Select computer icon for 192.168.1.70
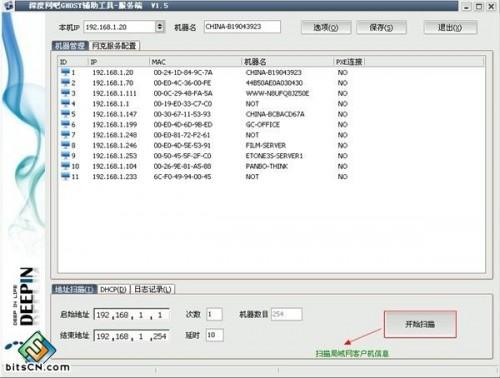500x378 pixels. click(65, 82)
